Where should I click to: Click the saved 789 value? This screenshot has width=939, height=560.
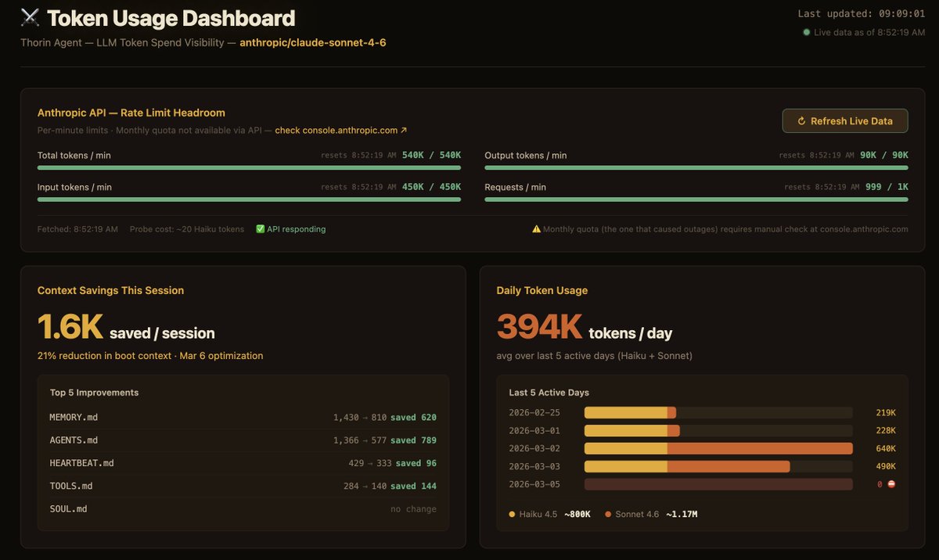pyautogui.click(x=413, y=440)
